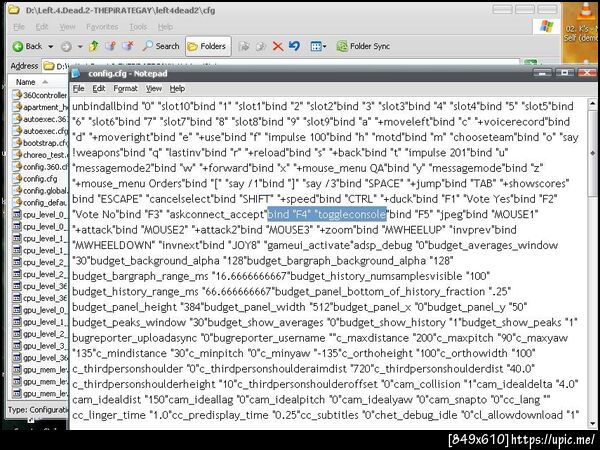Click the Copy To toolbar icon
Screen dimensions: 600x450
coord(261,47)
